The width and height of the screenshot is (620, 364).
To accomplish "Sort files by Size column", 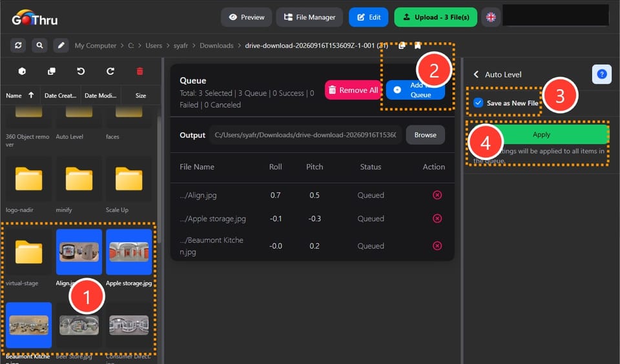I will click(141, 96).
